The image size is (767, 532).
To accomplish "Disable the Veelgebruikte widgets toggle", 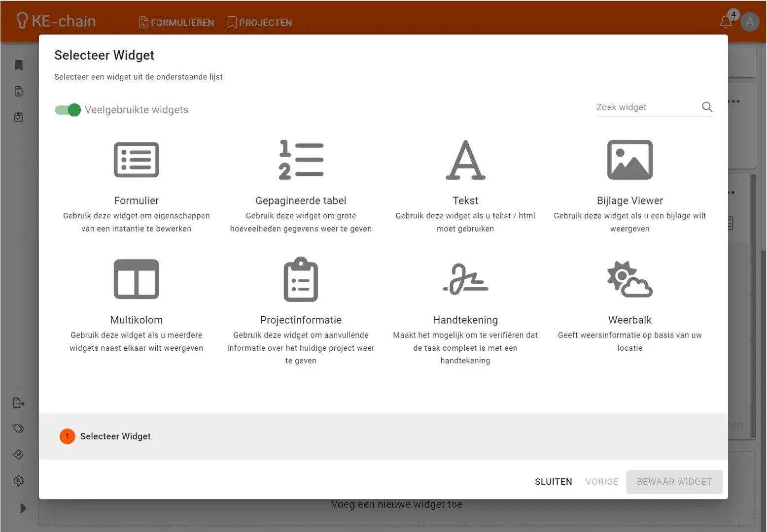I will tap(68, 110).
